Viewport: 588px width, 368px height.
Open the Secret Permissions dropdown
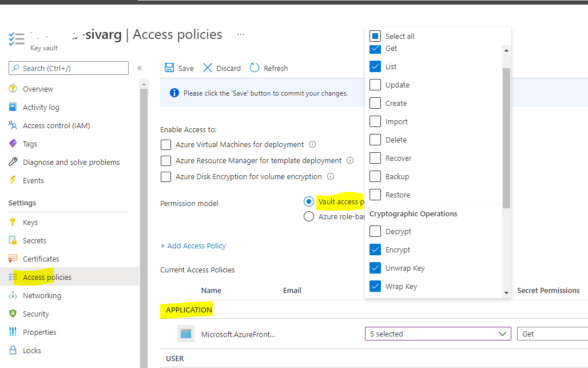(x=551, y=334)
